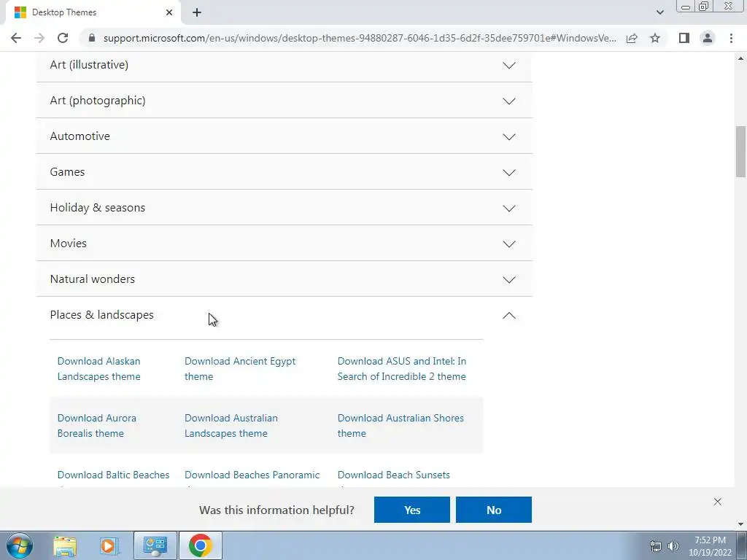Click the scrollbar down arrow

pyautogui.click(x=741, y=524)
